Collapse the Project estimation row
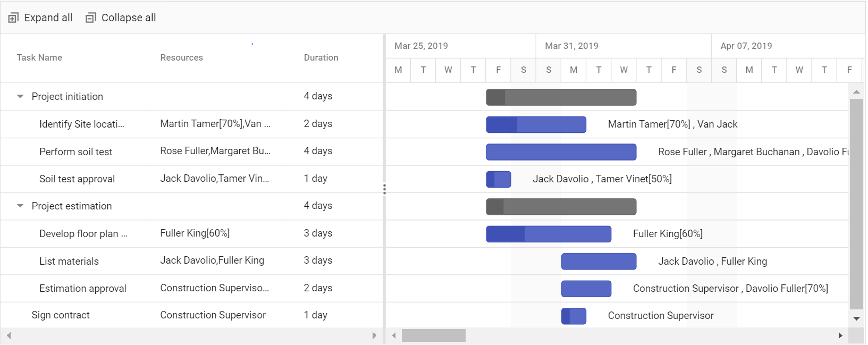Image resolution: width=868 pixels, height=345 pixels. (20, 206)
